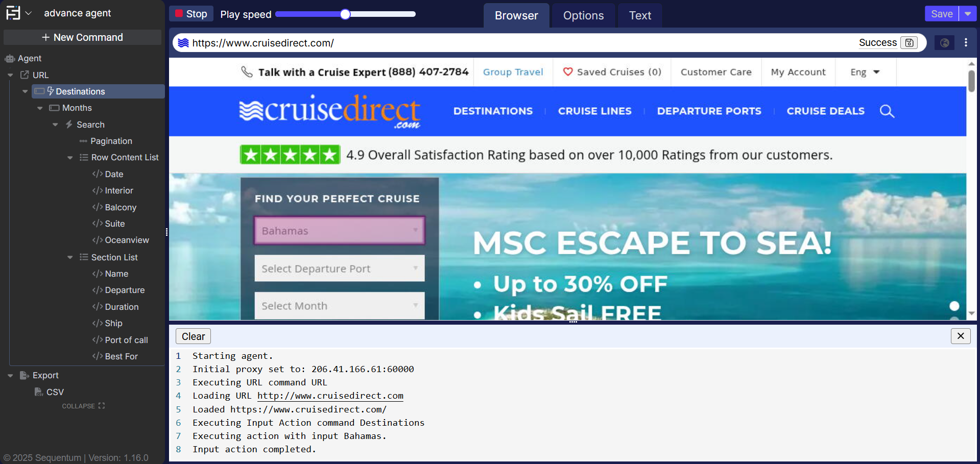
Task: Clear the log output
Action: (193, 336)
